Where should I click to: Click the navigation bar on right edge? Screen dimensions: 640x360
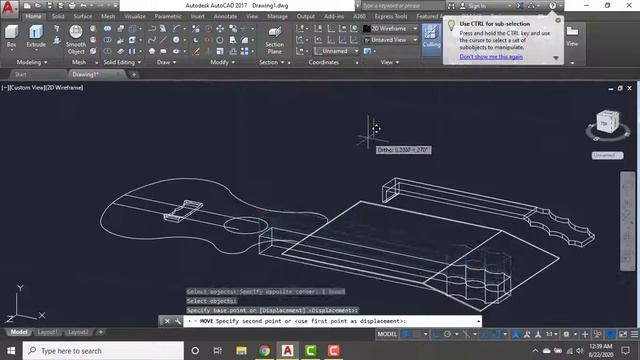pos(627,221)
